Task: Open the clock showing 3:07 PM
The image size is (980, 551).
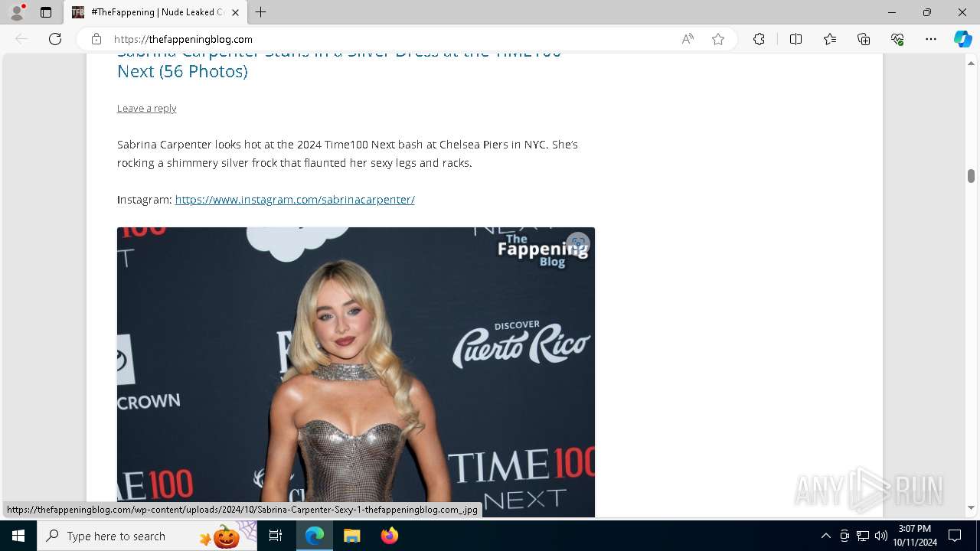Action: pos(915,536)
